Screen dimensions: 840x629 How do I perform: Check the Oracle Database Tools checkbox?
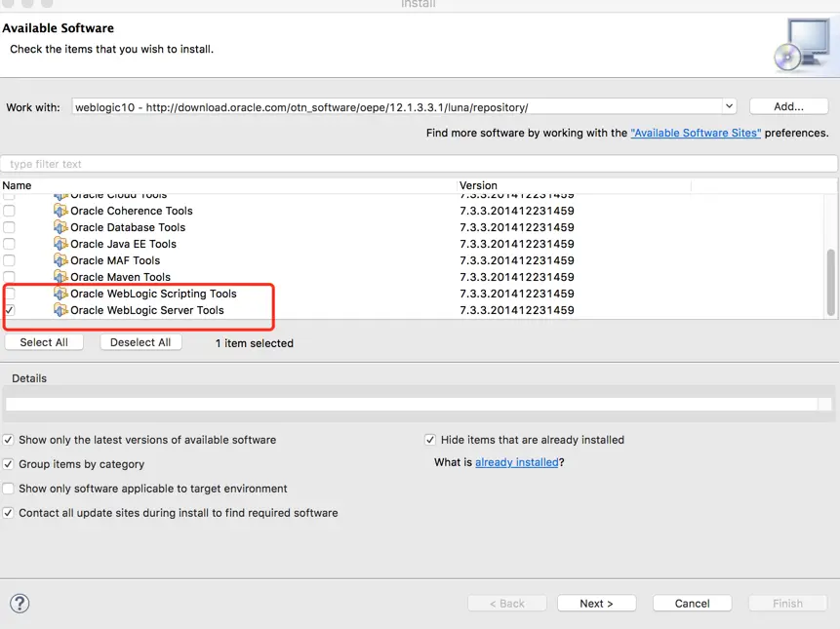pos(9,227)
